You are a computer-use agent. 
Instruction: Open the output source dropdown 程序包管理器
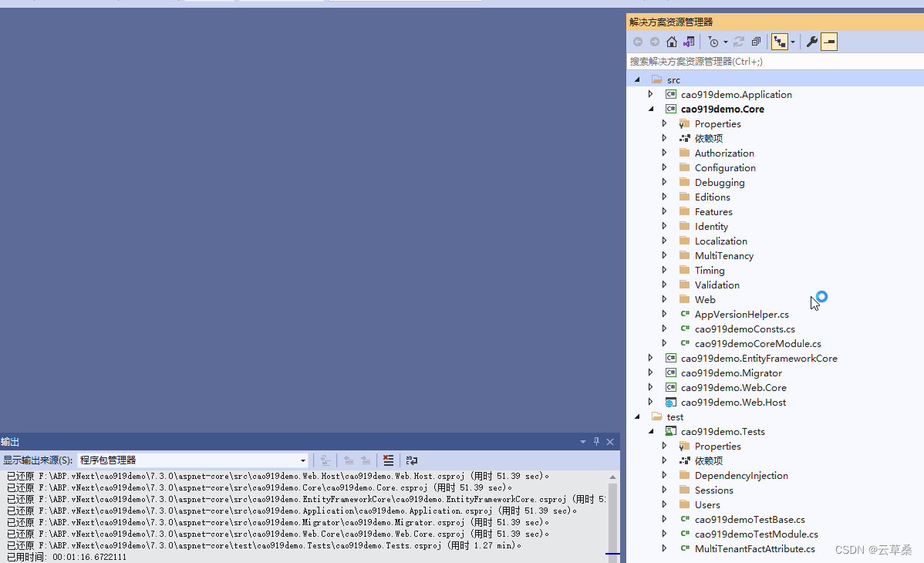pos(194,460)
